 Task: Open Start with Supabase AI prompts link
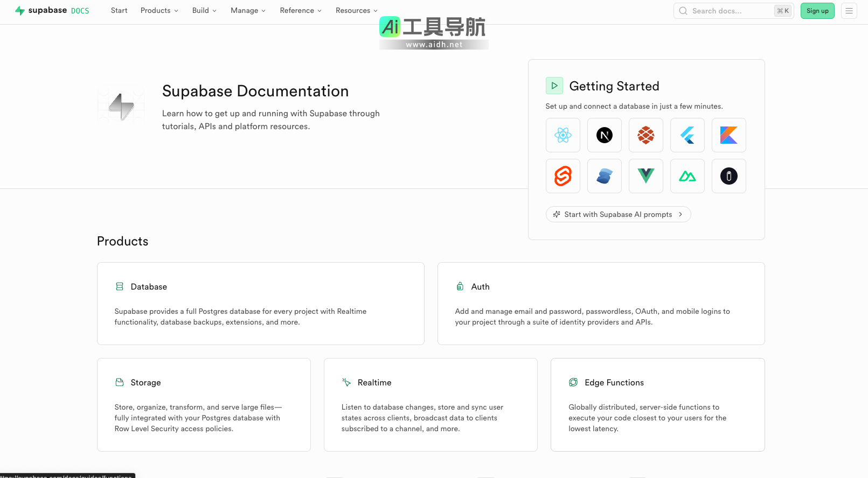tap(618, 214)
